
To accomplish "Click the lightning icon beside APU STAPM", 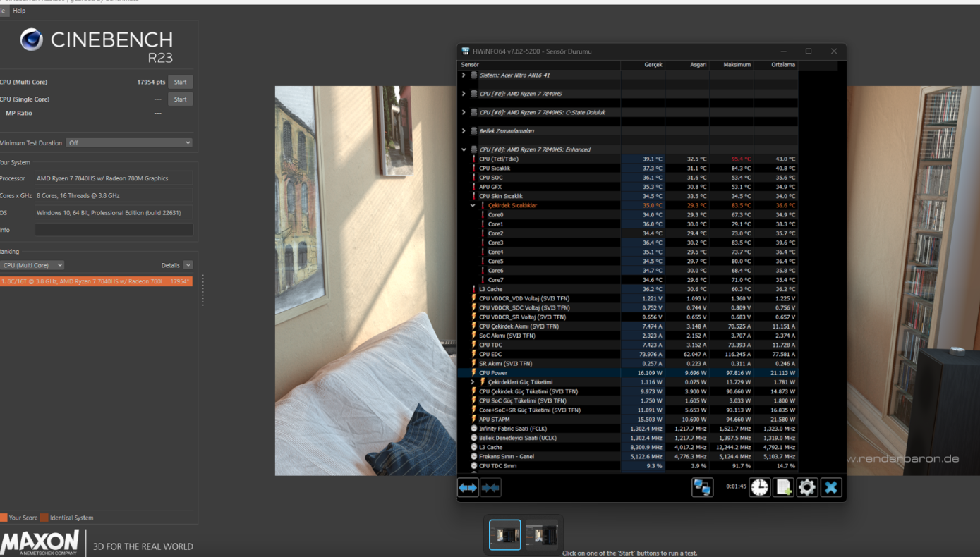I will pos(474,420).
